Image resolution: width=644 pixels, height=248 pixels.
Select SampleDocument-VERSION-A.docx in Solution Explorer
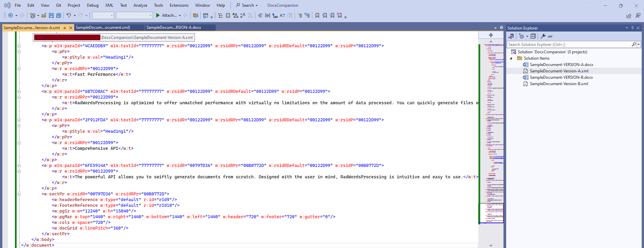point(561,65)
